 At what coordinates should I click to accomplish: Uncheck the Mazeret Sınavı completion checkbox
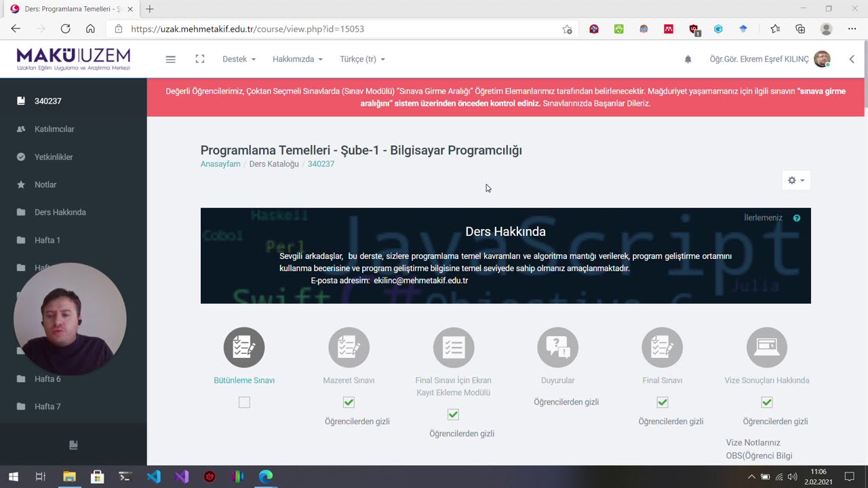coord(349,403)
